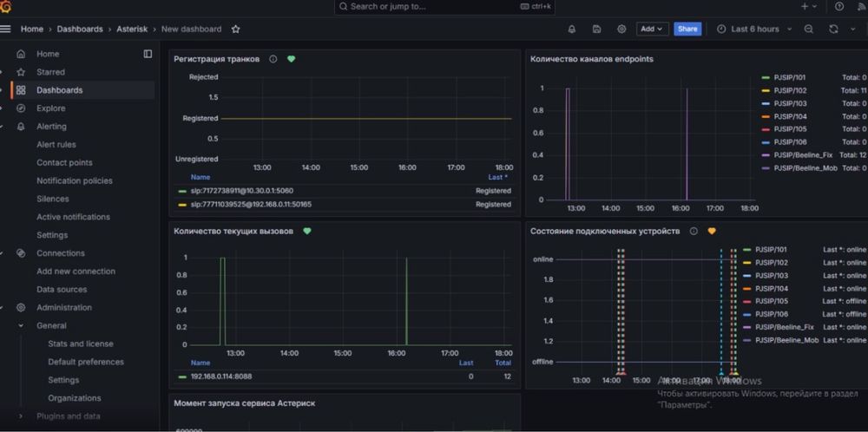Viewport: 868px width, 432px height.
Task: Save the dashboard with the disk icon
Action: tap(597, 29)
